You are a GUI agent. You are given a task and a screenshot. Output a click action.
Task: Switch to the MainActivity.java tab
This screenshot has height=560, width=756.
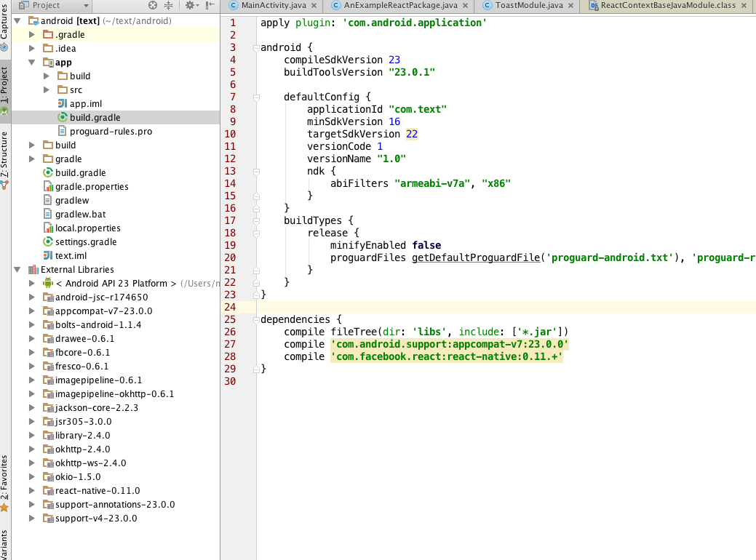pyautogui.click(x=274, y=5)
